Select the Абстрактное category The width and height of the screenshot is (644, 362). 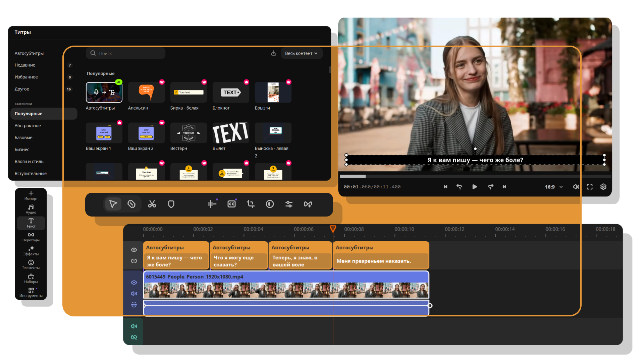point(28,126)
